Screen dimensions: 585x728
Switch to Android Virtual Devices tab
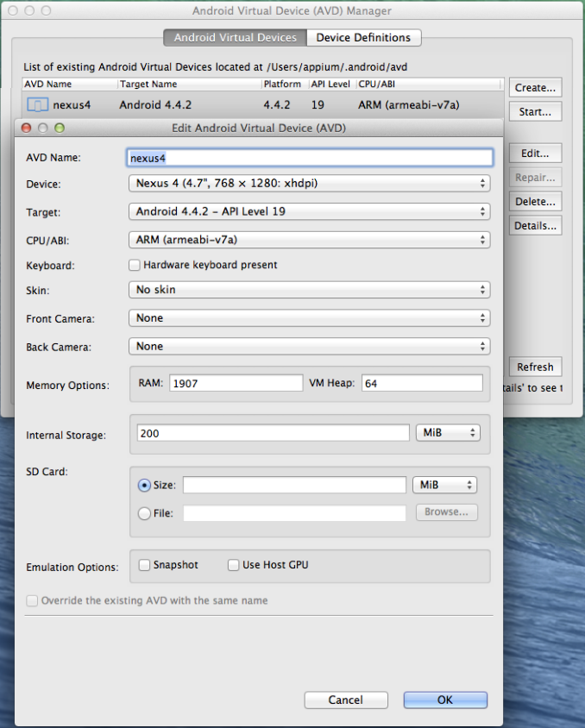pos(235,38)
